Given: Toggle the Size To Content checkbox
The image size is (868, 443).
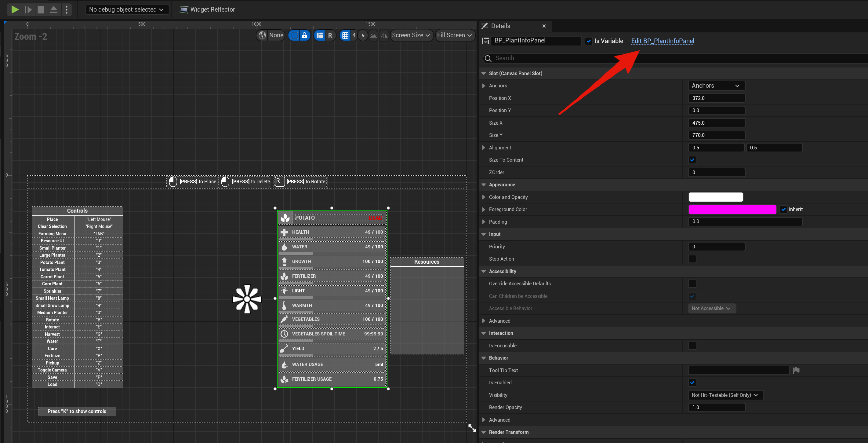Looking at the screenshot, I should click(x=692, y=160).
